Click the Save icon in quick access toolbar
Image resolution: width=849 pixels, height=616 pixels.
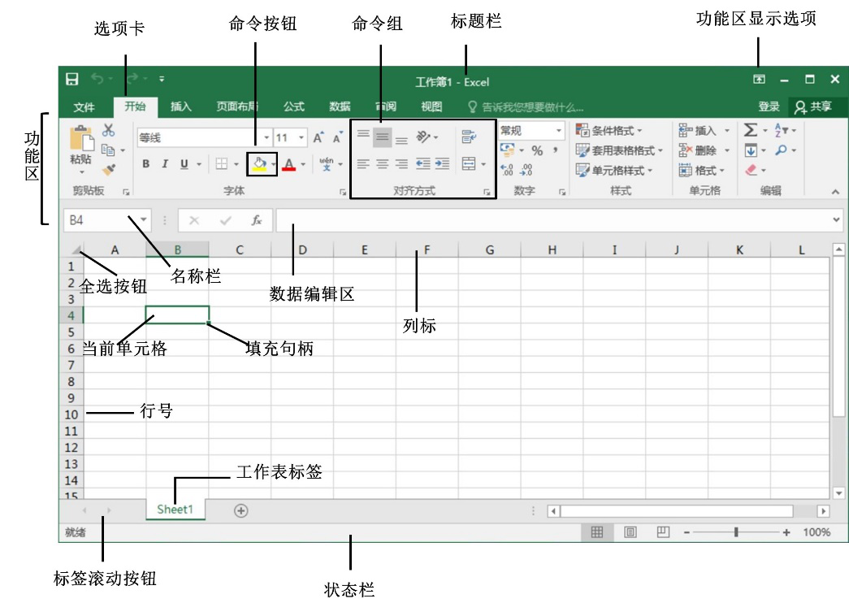tap(72, 80)
